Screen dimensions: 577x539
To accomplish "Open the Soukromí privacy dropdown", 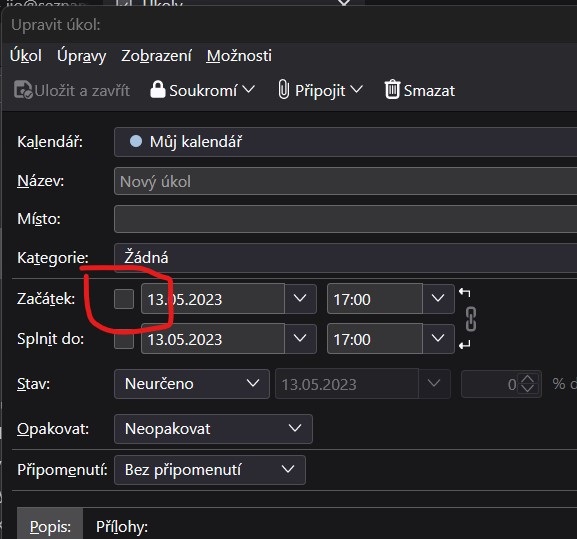I will coord(202,90).
